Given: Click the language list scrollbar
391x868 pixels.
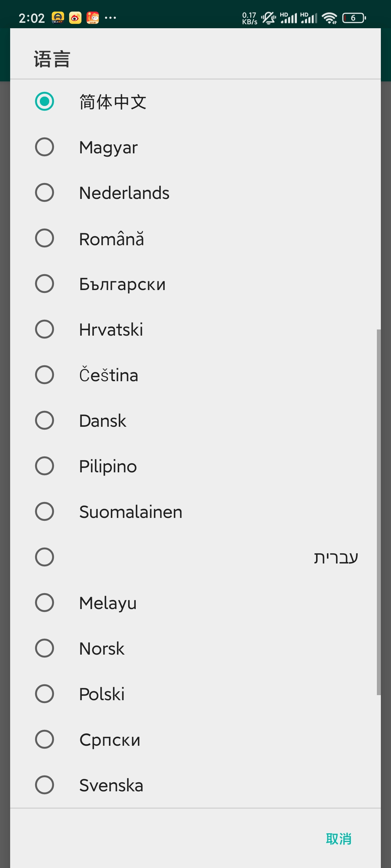Looking at the screenshot, I should [x=379, y=512].
